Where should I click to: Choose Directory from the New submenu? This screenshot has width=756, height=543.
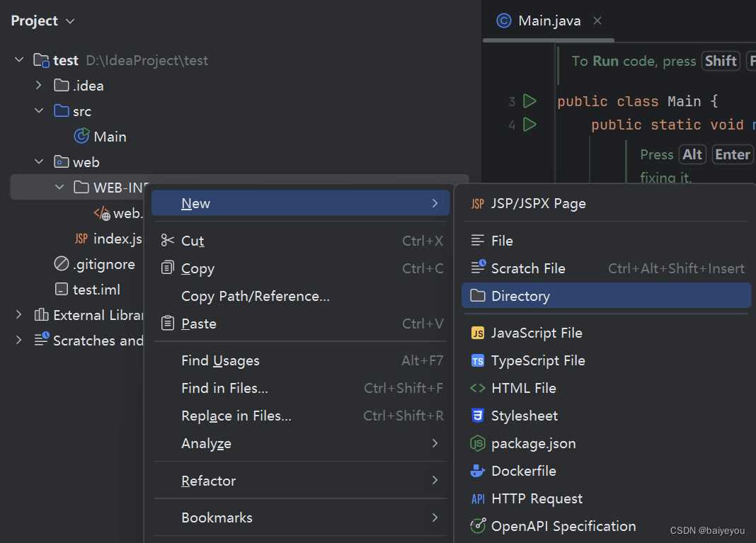pos(520,296)
